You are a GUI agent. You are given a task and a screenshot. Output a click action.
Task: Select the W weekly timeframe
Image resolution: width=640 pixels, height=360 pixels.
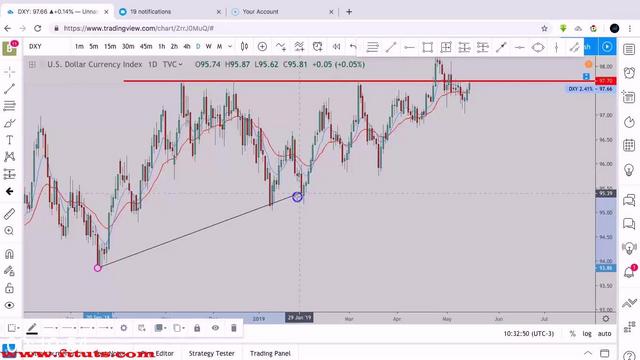click(x=209, y=47)
